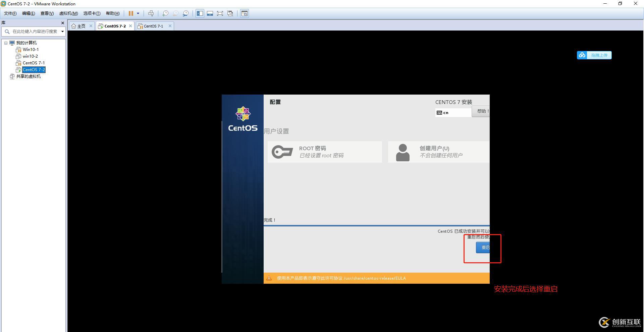Click the 拖拽上传 cloud upload widget
This screenshot has height=332, width=644.
pos(594,55)
